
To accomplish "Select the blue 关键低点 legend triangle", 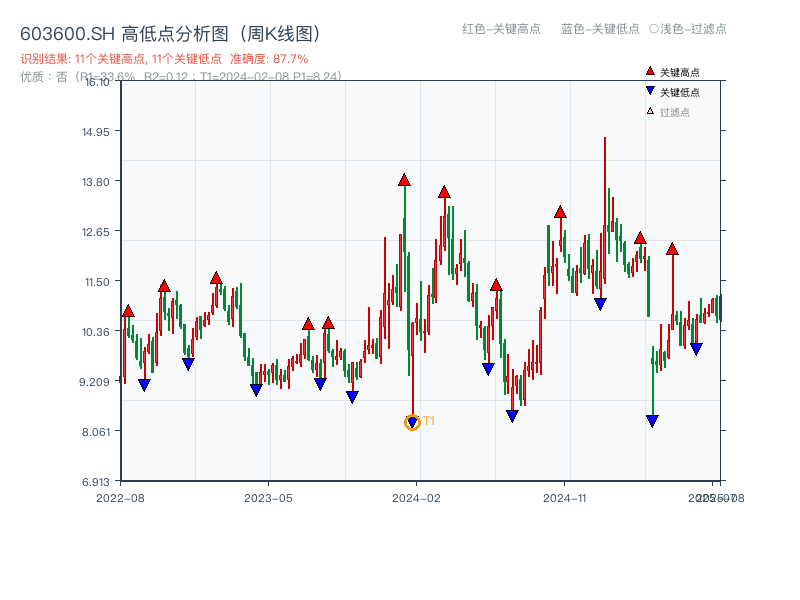I will (650, 91).
